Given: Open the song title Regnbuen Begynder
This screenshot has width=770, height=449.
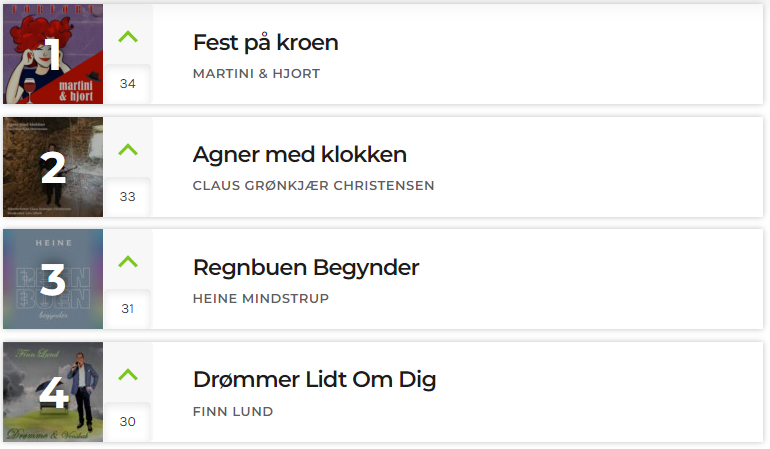Looking at the screenshot, I should [306, 268].
